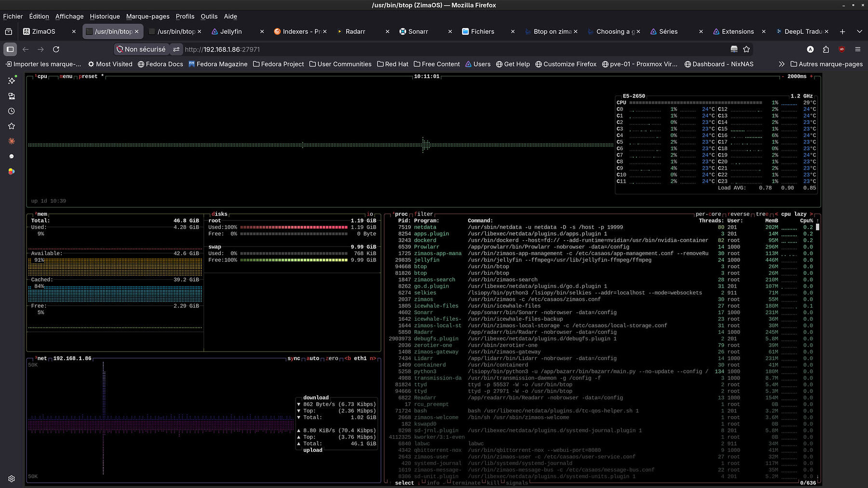List all tabs with the chevron dropdown
Screen dimensions: 868x488
(859, 31)
